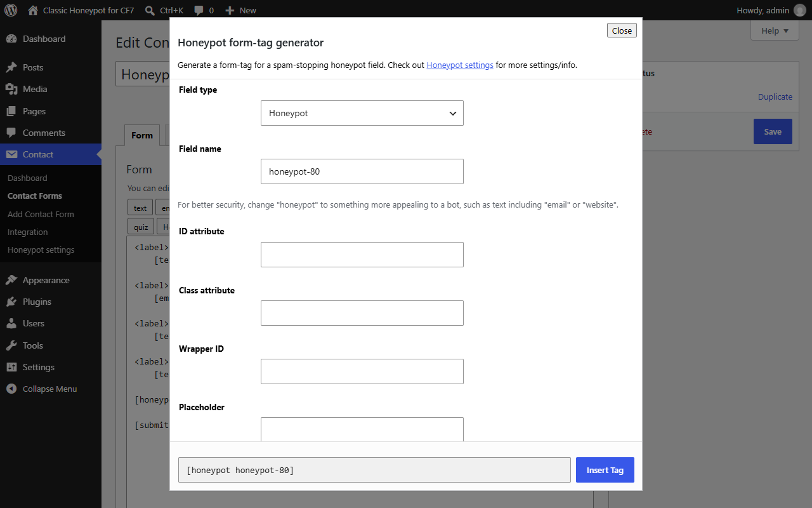Open the Dashboard menu item

tap(51, 39)
